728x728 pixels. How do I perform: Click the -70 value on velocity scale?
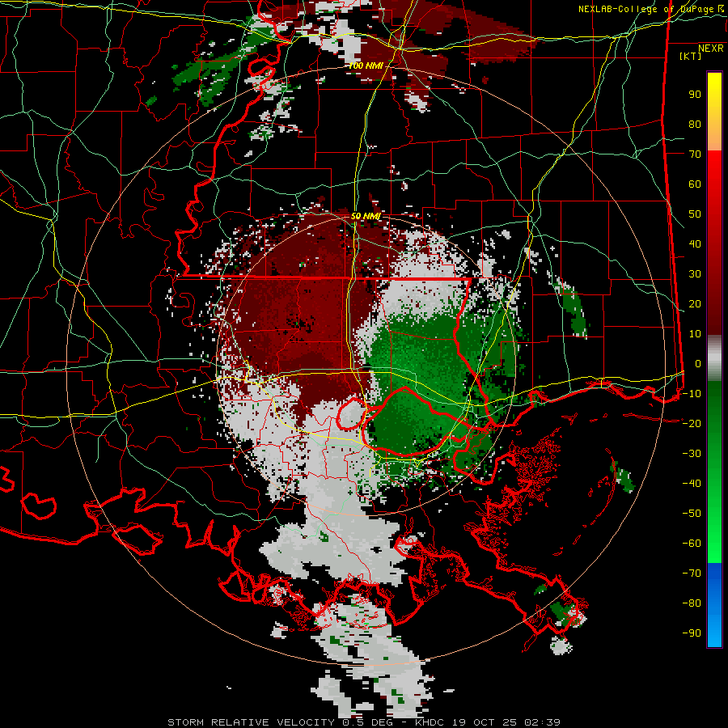(692, 573)
